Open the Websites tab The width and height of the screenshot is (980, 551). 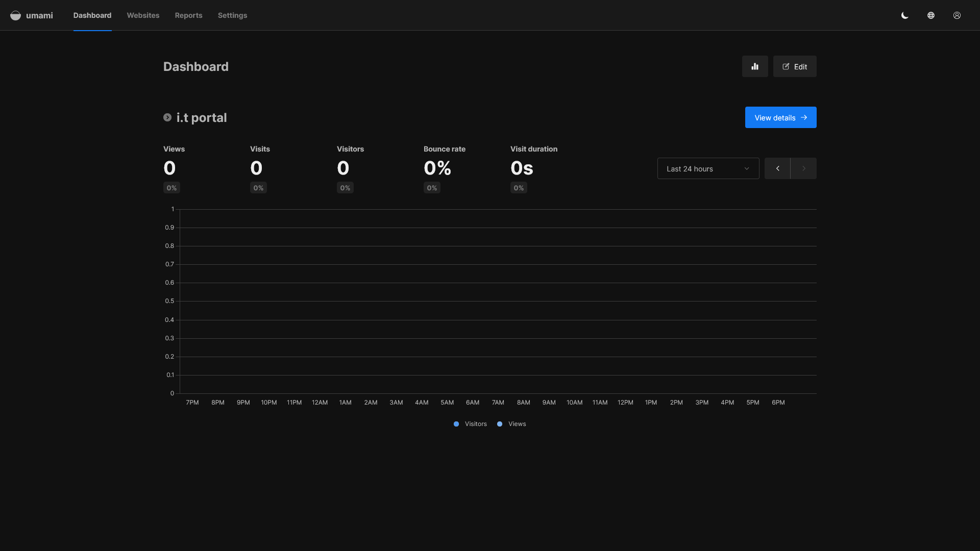(143, 15)
